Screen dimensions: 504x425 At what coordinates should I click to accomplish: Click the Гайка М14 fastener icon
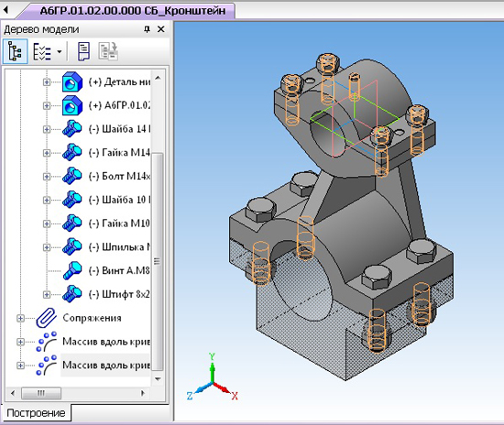pos(72,153)
